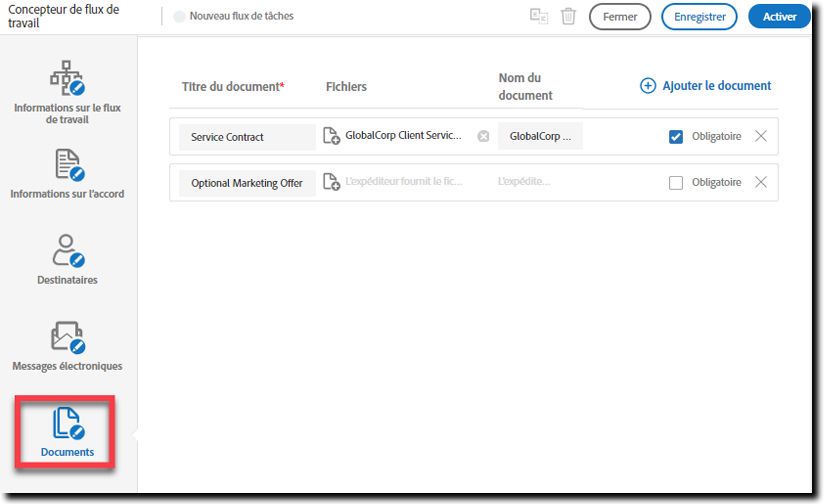Click the L'expéditeur fournit le fic... placeholder

404,182
